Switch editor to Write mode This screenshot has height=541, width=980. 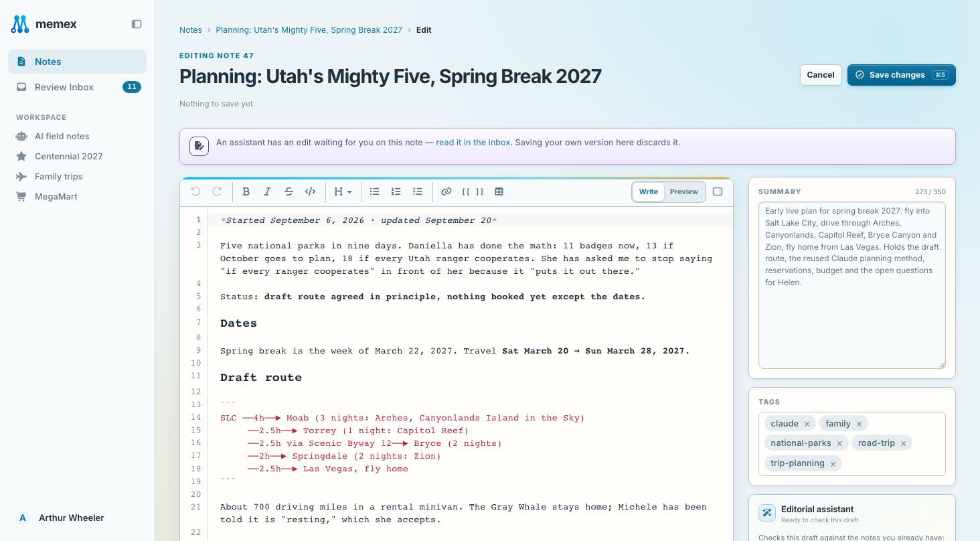click(x=649, y=191)
